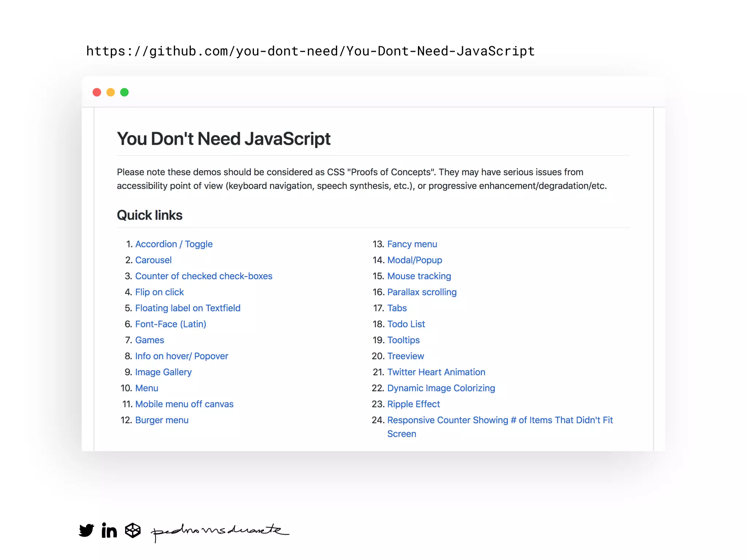Go to the Games link
The width and height of the screenshot is (747, 560).
coord(150,340)
